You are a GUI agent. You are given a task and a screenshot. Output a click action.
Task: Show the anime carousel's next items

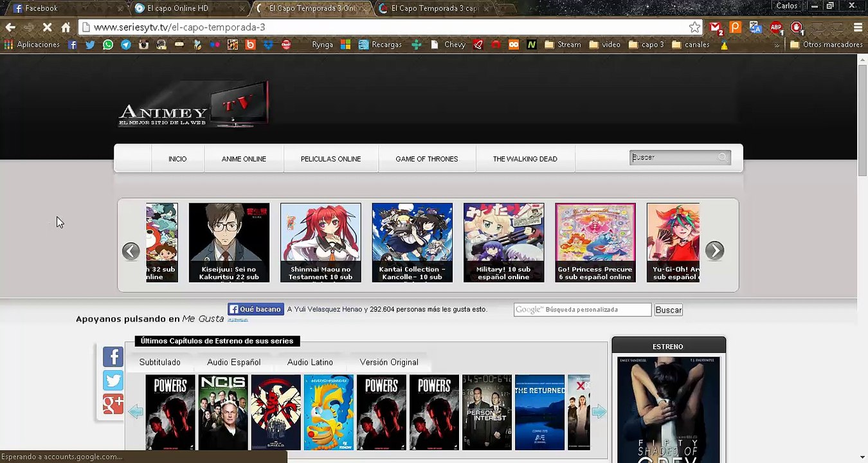(x=714, y=251)
